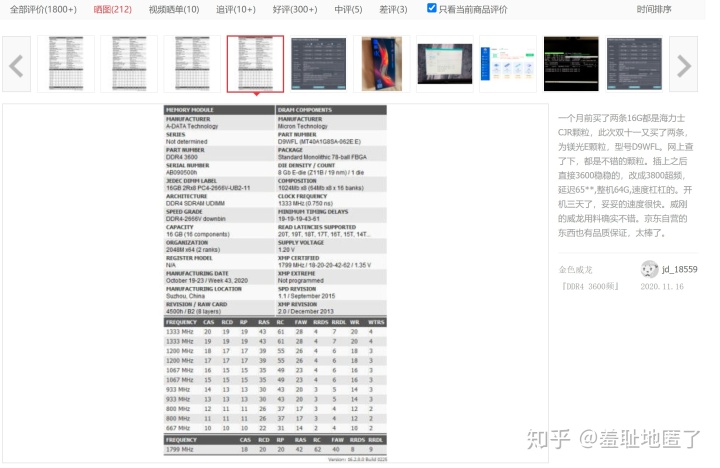View the 好评(300+) tab
Image resolution: width=720 pixels, height=468 pixels.
coord(295,9)
